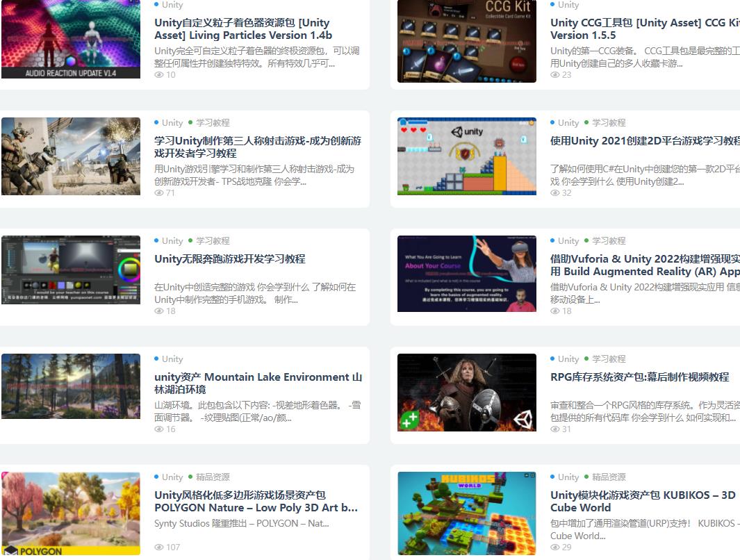Select the Unity tag on the Vuforia AR card
The height and width of the screenshot is (560, 740).
coord(568,240)
